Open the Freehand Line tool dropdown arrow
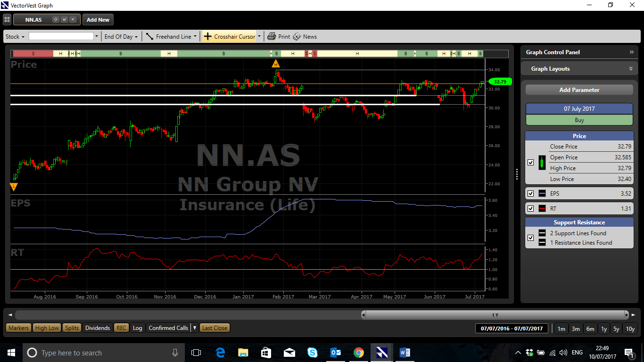This screenshot has width=644, height=362. point(195,36)
